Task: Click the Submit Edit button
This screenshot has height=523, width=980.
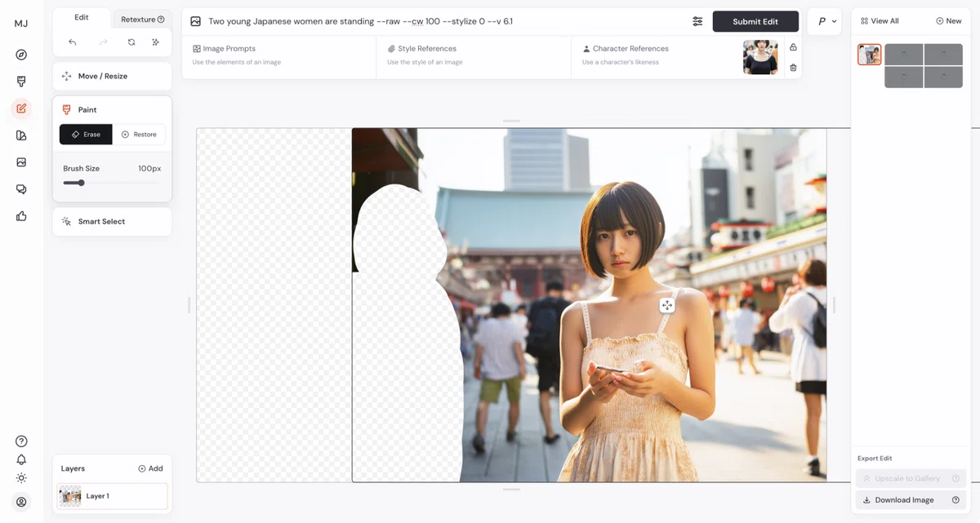Action: (755, 21)
